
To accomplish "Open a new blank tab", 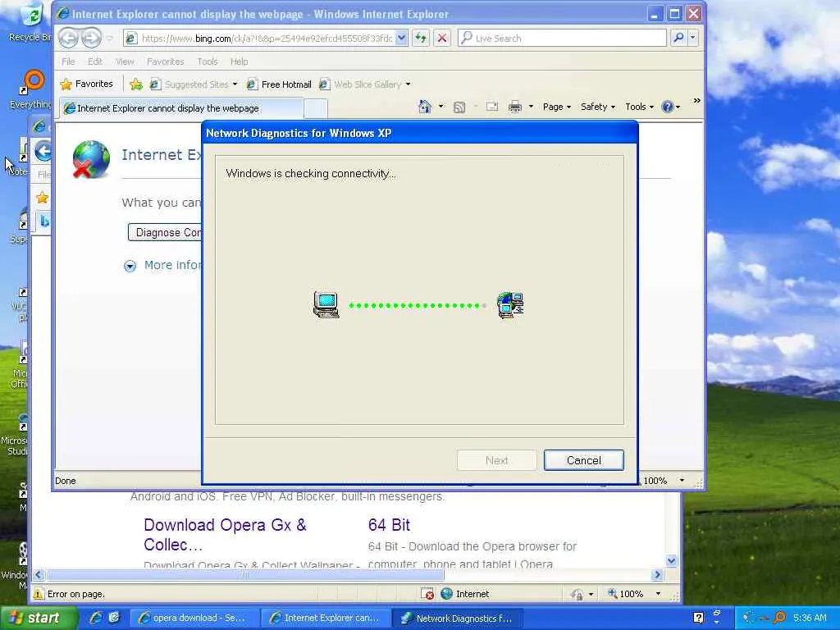I will 316,109.
